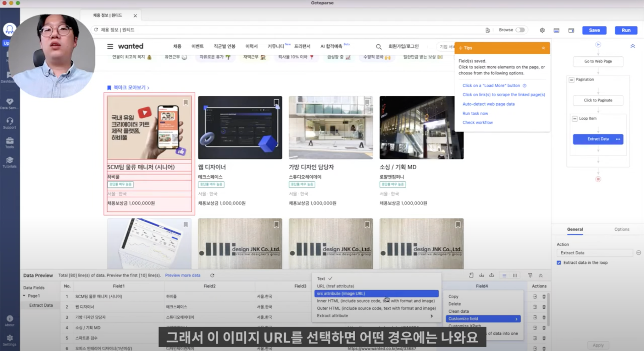This screenshot has width=644, height=351.
Task: Select the Click to Paginate step
Action: [x=598, y=101]
